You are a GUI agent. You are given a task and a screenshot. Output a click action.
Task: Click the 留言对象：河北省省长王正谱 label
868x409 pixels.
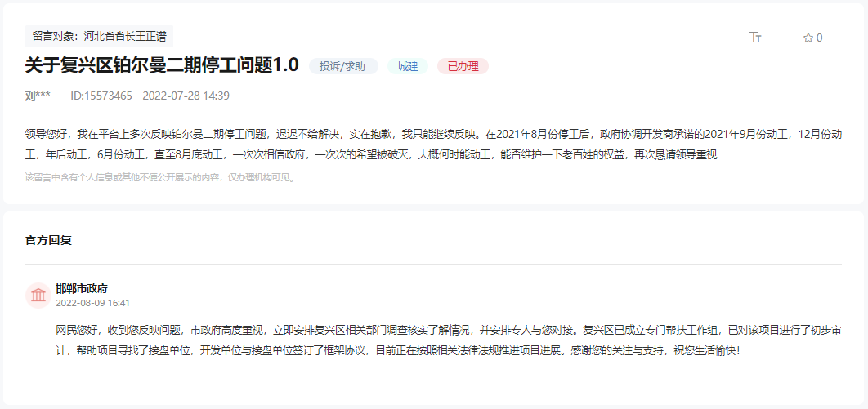tap(100, 37)
